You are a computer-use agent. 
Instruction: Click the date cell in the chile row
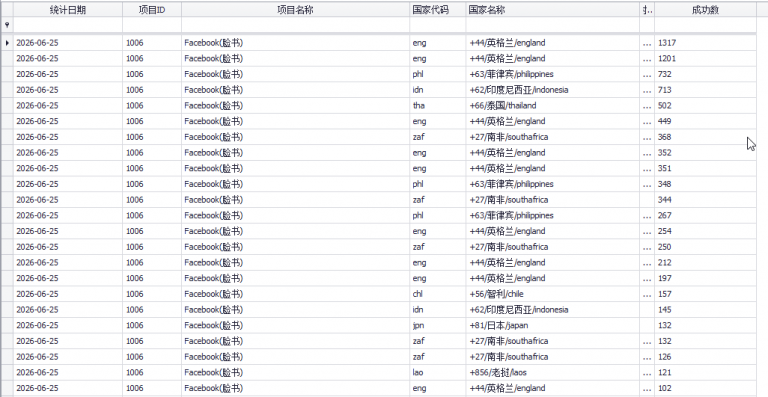[68, 294]
